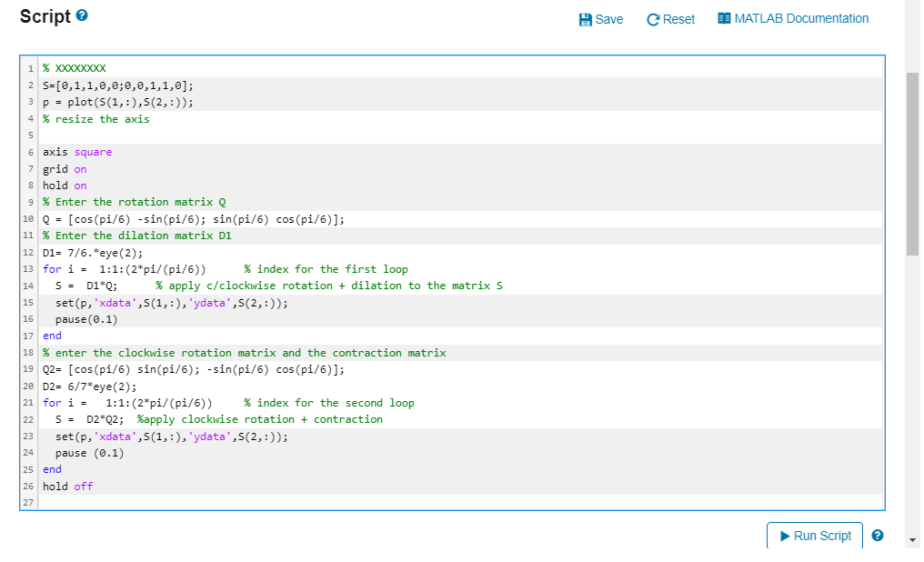This screenshot has height=562, width=924.
Task: Click the page vertical scrollbar thumb
Action: (x=913, y=164)
